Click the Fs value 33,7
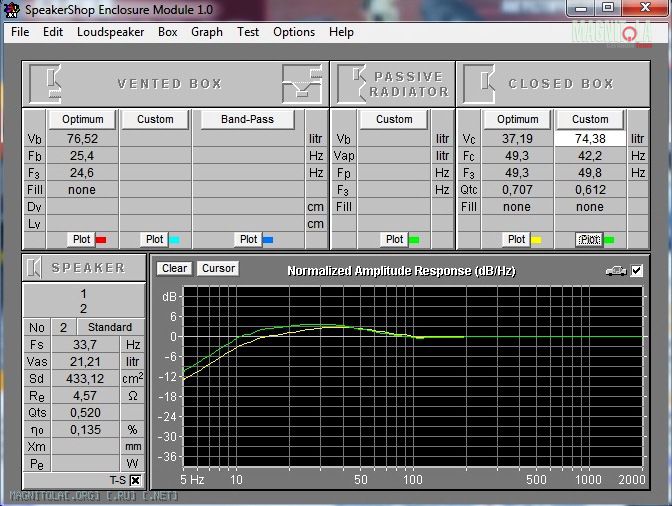The width and height of the screenshot is (672, 506). pos(85,345)
